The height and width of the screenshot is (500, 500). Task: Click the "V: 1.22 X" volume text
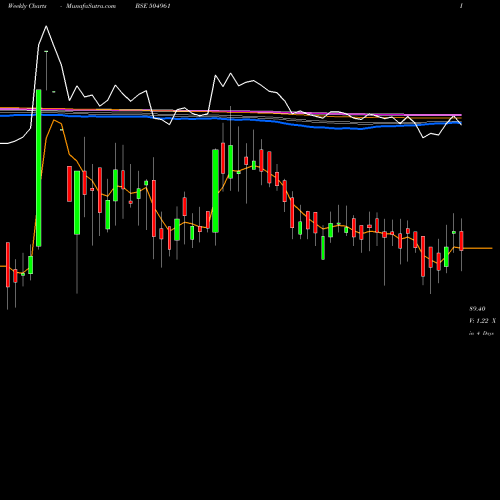pyautogui.click(x=482, y=321)
